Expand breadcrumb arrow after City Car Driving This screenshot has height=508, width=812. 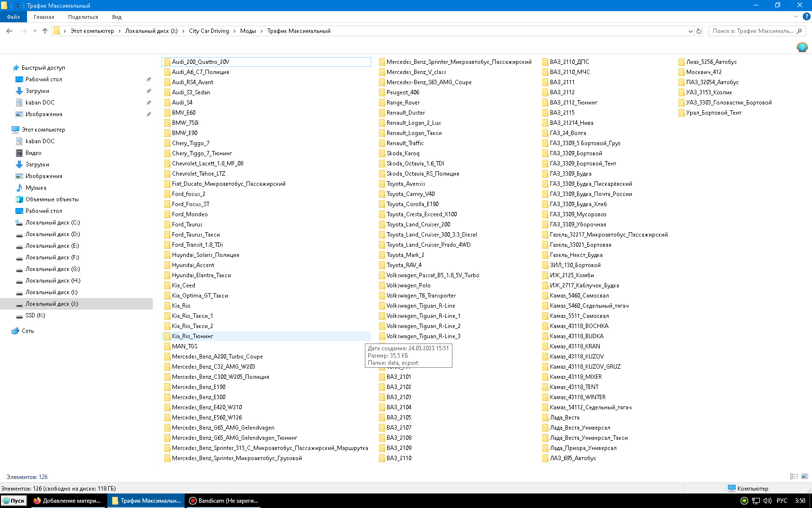coord(235,31)
